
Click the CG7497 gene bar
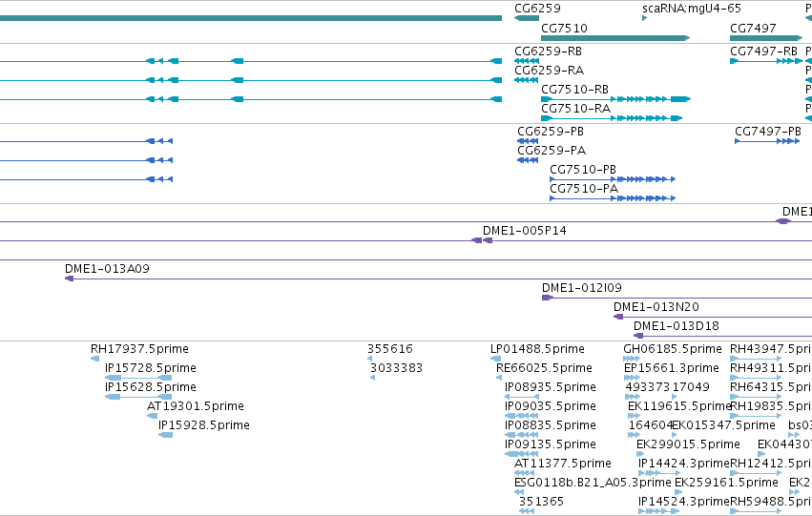[x=766, y=38]
